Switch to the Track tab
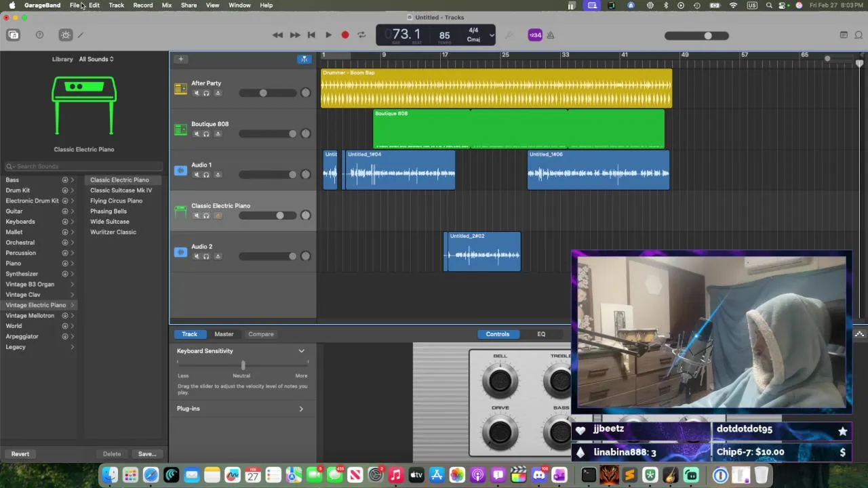Screen dimensions: 868x488 (x=189, y=334)
